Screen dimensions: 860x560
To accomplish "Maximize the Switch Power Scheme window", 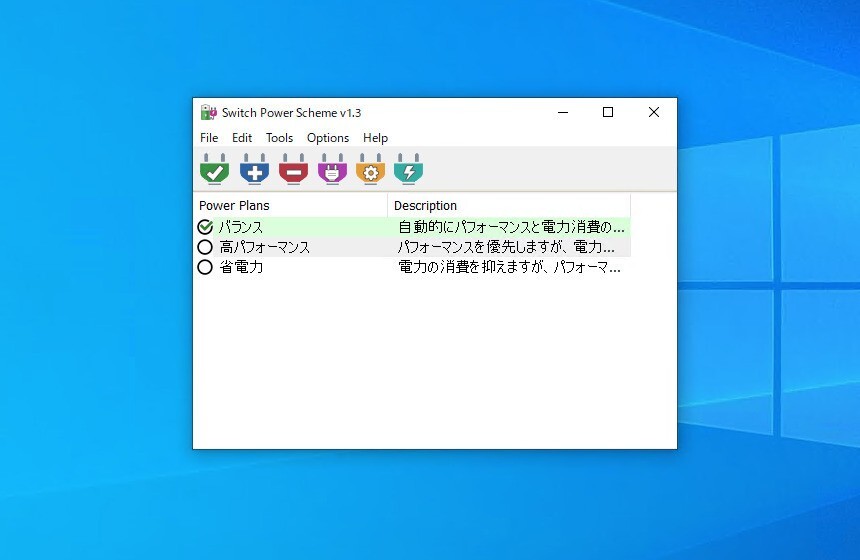I will click(x=608, y=112).
